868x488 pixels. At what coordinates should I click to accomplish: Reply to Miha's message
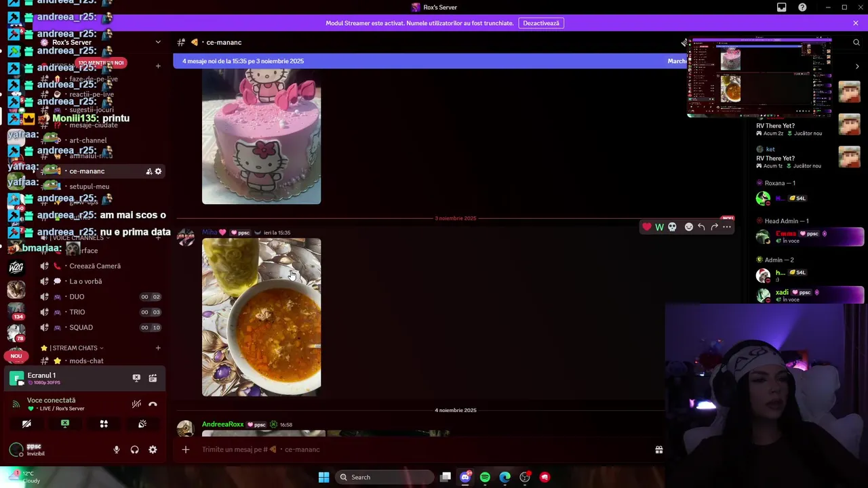click(701, 227)
